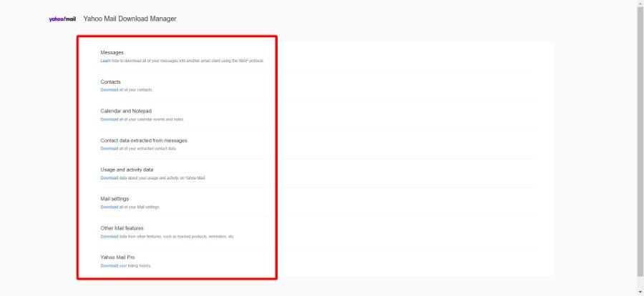Click the scrollbar down arrow
644x296 pixels.
pos(640,292)
